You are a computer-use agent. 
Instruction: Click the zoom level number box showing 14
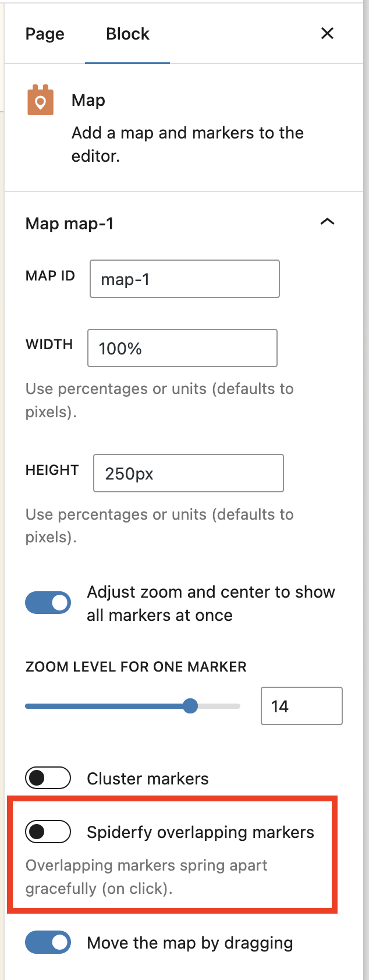[301, 706]
